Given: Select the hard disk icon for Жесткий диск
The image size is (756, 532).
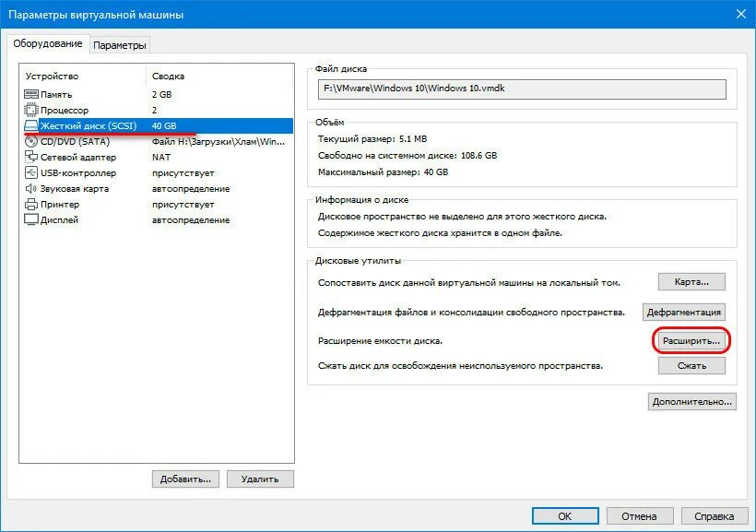Looking at the screenshot, I should click(x=30, y=126).
